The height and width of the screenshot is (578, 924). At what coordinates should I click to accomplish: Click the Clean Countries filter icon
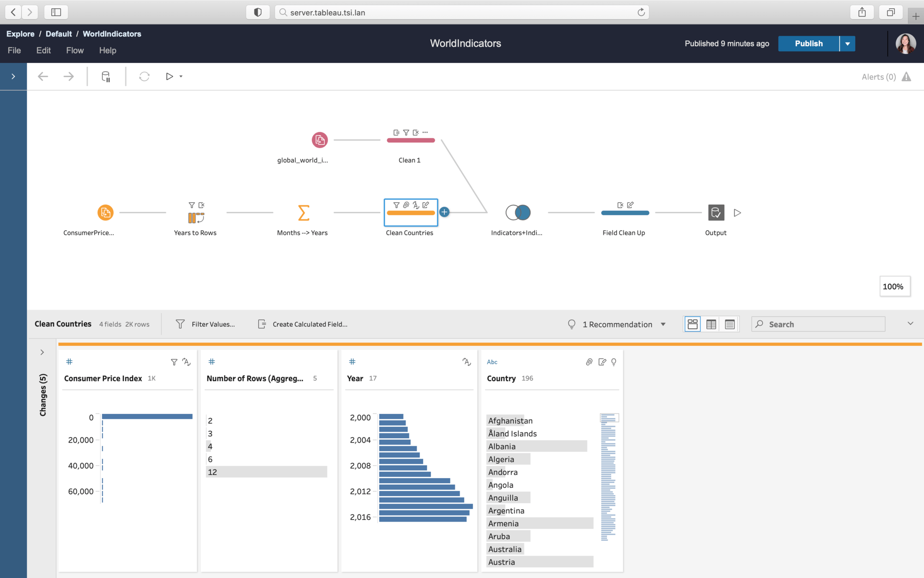[x=396, y=205]
